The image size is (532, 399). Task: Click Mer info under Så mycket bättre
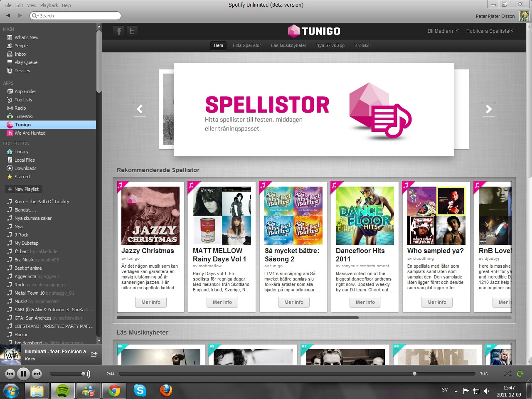pyautogui.click(x=294, y=302)
